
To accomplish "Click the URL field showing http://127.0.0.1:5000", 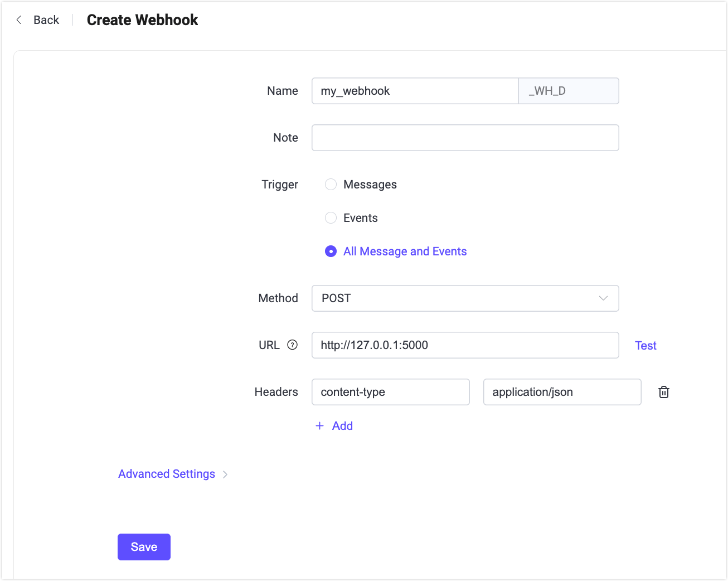I will click(x=465, y=345).
